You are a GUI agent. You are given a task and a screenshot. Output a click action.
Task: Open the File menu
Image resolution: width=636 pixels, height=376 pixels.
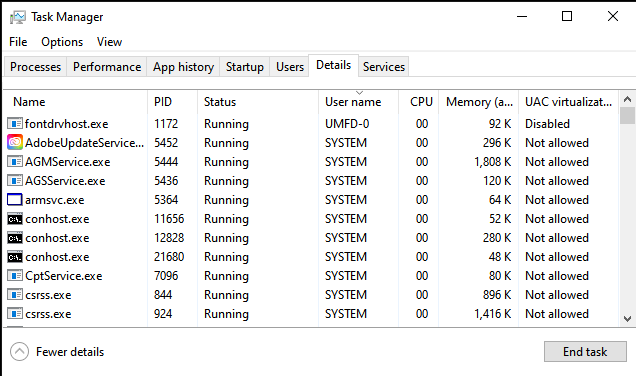(x=18, y=42)
